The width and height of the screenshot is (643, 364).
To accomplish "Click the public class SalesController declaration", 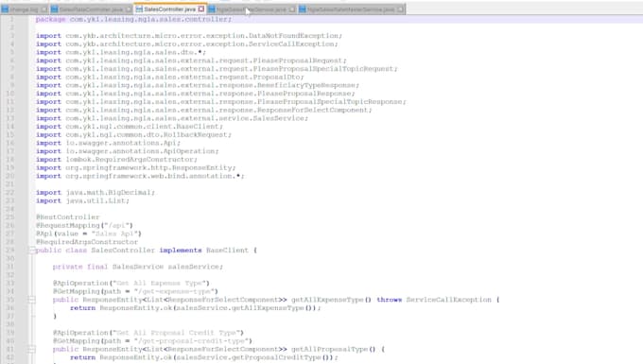I will (146, 250).
